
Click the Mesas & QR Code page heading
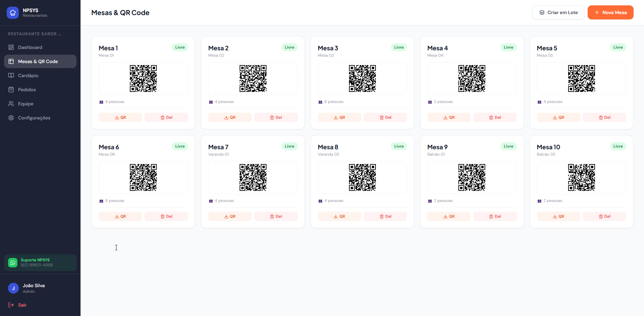120,13
